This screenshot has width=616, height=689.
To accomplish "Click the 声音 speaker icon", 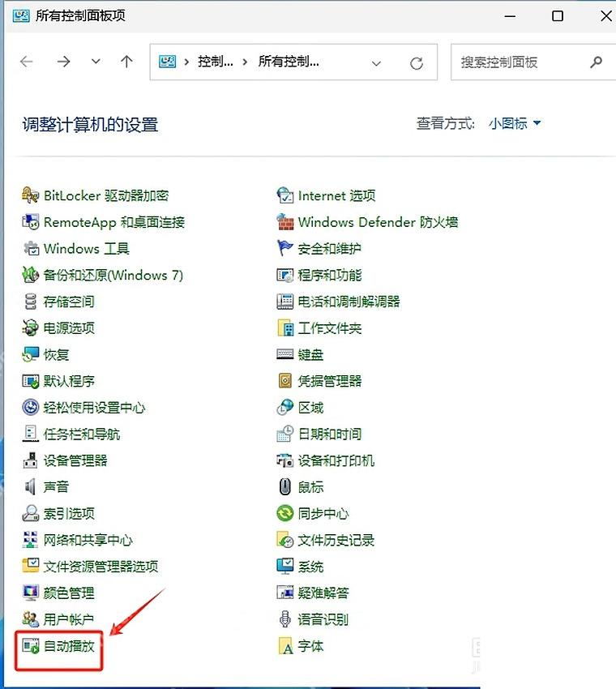I will click(x=30, y=487).
